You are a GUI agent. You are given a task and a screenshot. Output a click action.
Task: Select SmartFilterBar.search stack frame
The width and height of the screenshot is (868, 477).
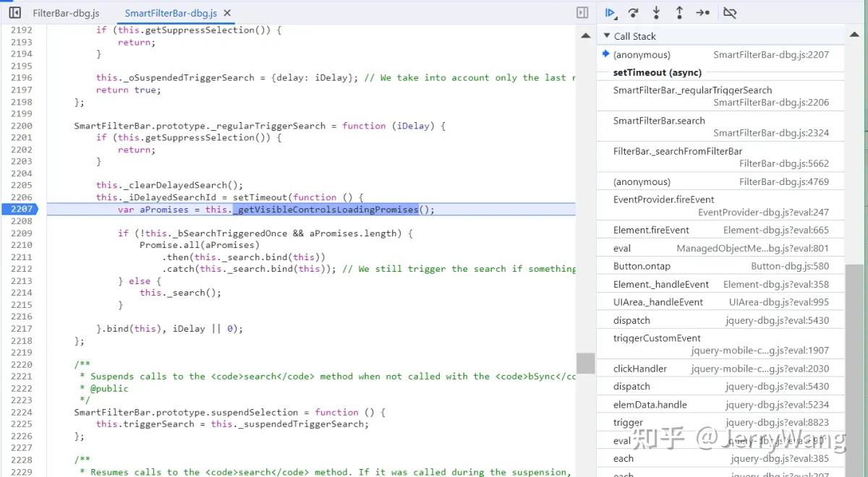720,126
